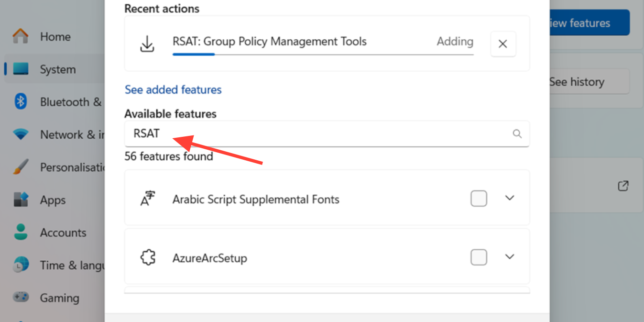This screenshot has width=644, height=322.
Task: Click RSAT: Group Policy Management Tools label
Action: 270,41
